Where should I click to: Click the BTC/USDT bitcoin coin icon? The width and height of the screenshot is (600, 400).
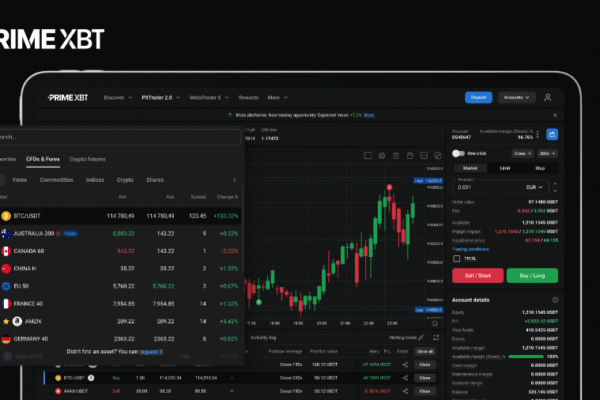[6, 216]
